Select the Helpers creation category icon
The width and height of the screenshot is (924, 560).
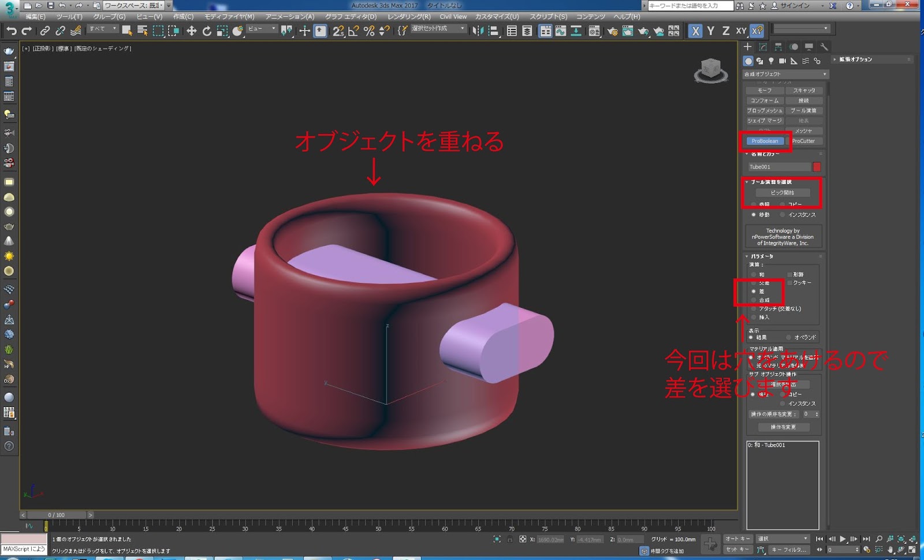[794, 61]
